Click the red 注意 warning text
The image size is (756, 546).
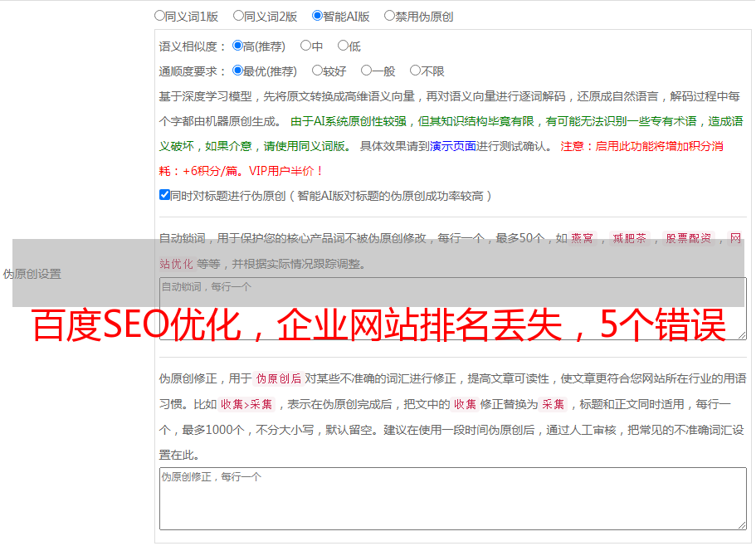click(x=441, y=158)
